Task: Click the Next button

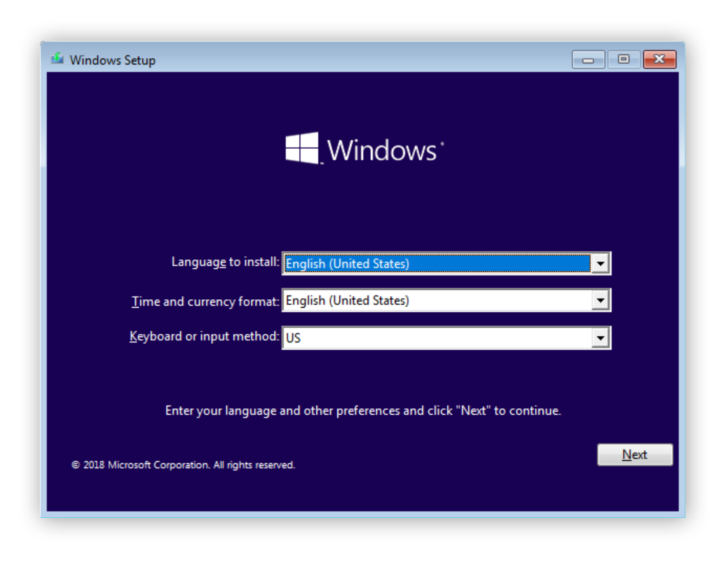Action: tap(634, 454)
